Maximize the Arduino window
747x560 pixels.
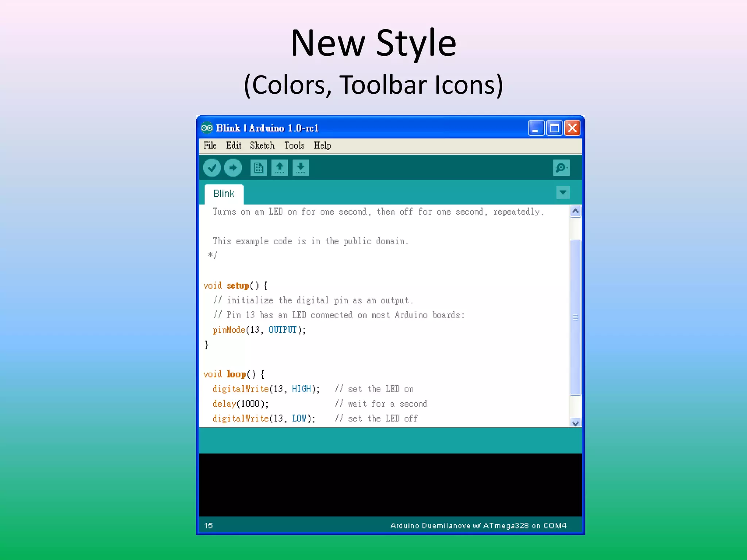[554, 128]
